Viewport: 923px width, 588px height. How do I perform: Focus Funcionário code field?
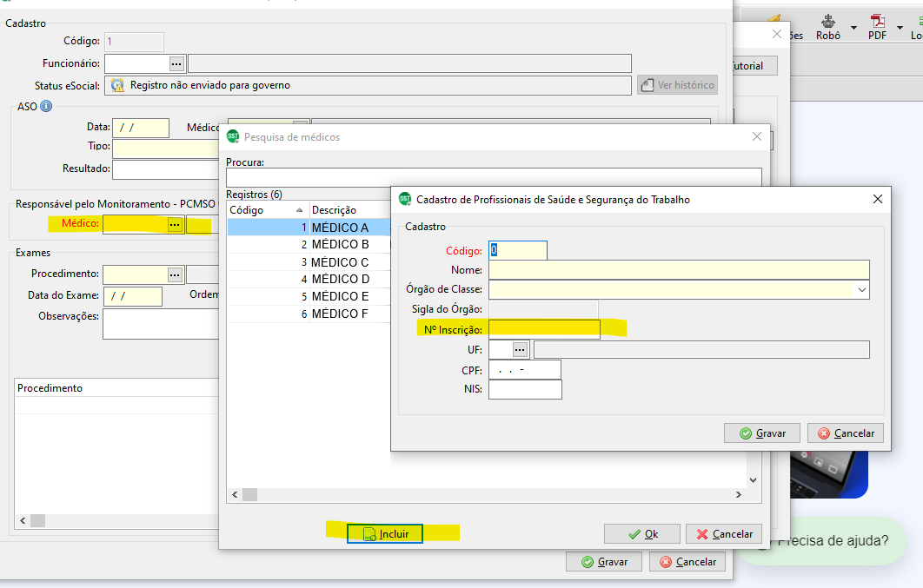point(137,63)
